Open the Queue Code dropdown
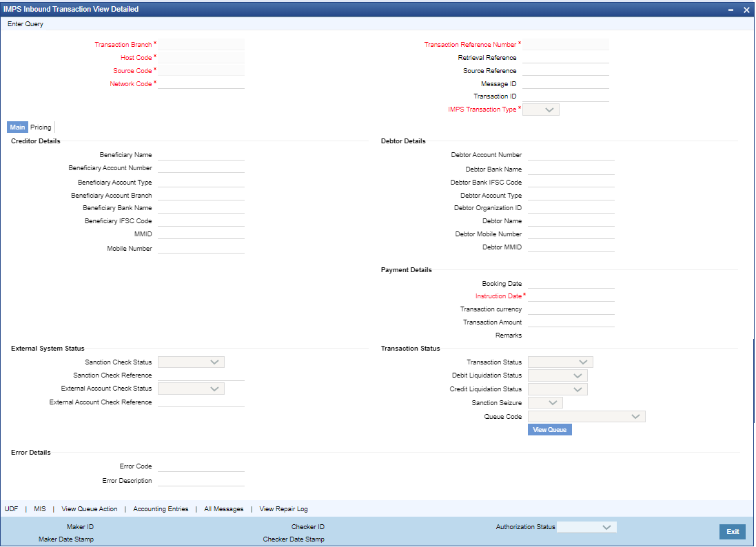Viewport: 756px width, 547px height. click(586, 416)
